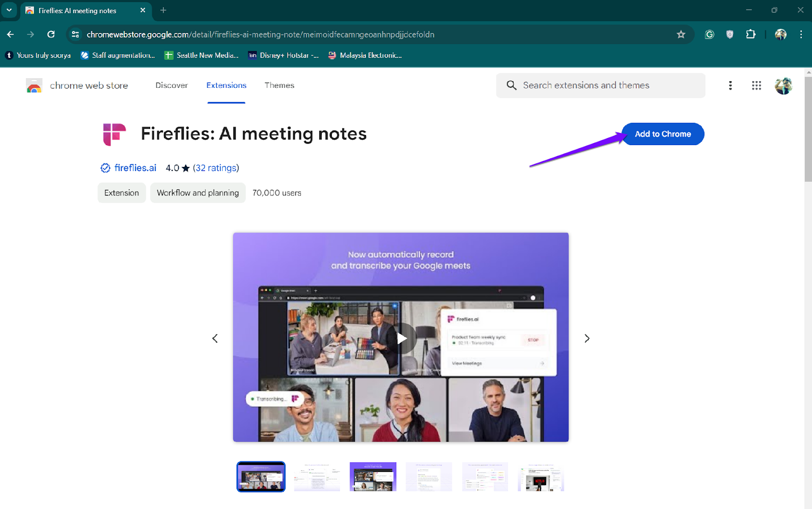This screenshot has height=509, width=812.
Task: Click the browser back arrow
Action: click(x=10, y=35)
